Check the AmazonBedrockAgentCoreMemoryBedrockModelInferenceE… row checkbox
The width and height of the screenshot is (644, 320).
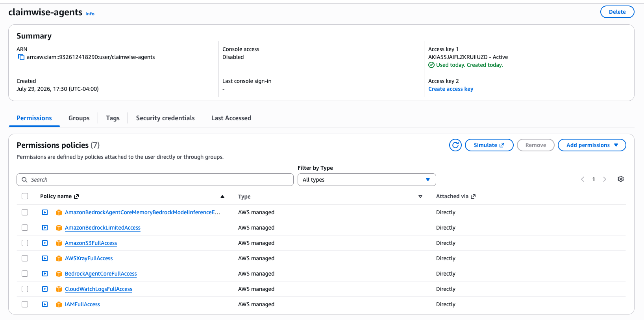[25, 212]
